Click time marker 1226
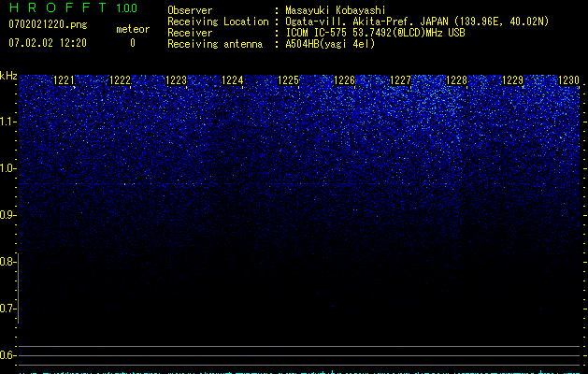 click(344, 80)
